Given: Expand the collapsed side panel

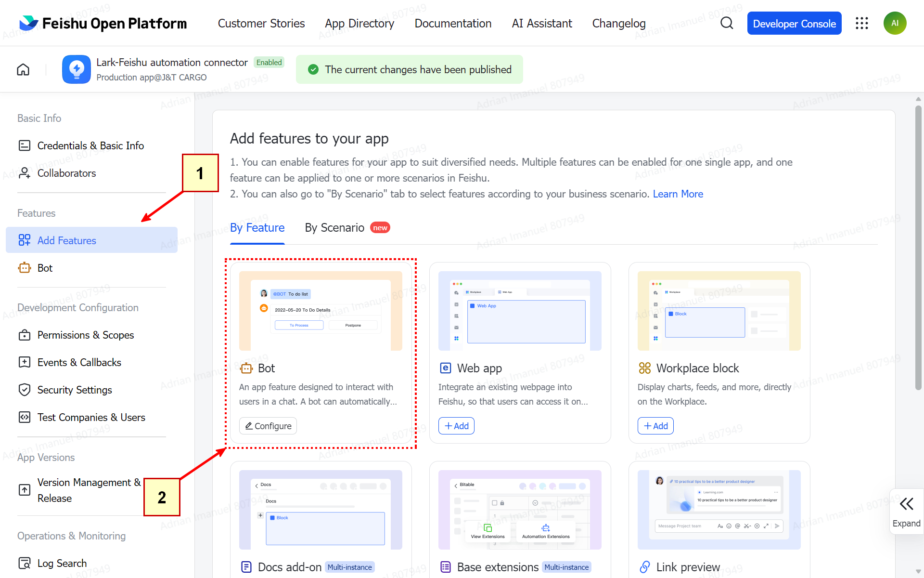Looking at the screenshot, I should pyautogui.click(x=907, y=512).
